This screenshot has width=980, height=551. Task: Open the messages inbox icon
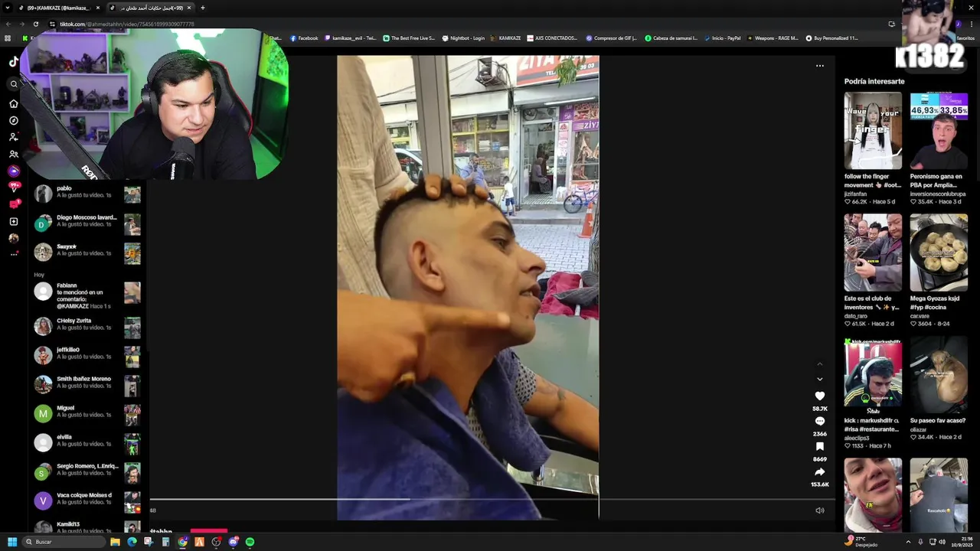(13, 204)
